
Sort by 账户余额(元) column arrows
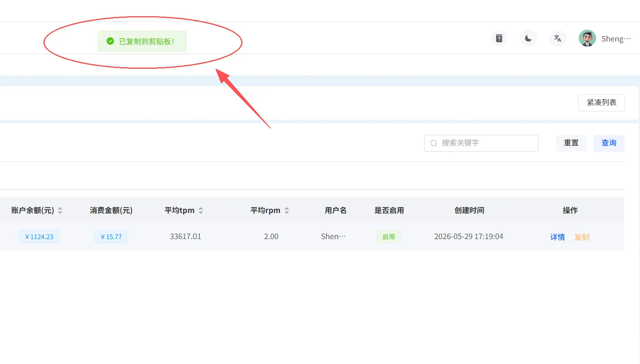coord(60,211)
